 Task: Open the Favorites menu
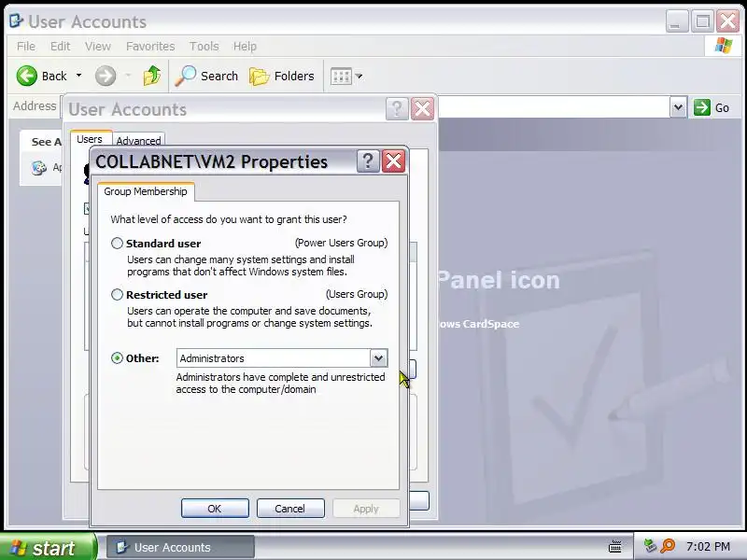(150, 46)
